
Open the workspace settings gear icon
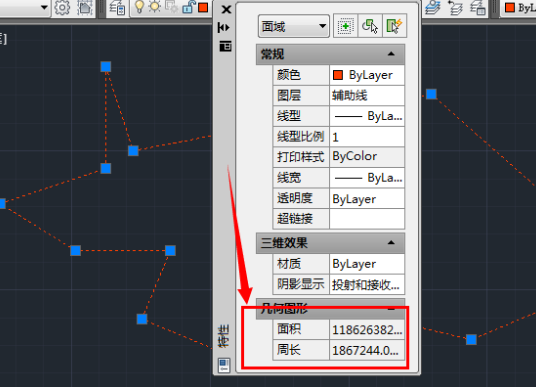pyautogui.click(x=62, y=8)
